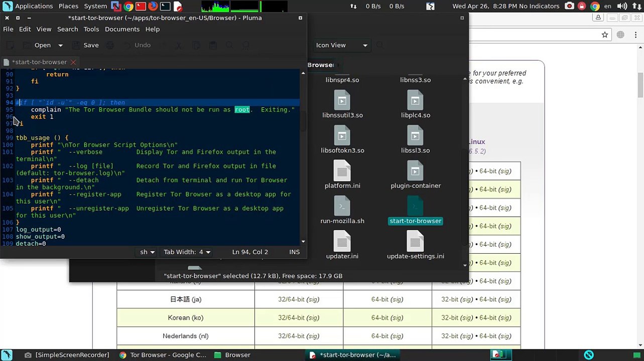Click the red application launcher in top panel

[141, 6]
